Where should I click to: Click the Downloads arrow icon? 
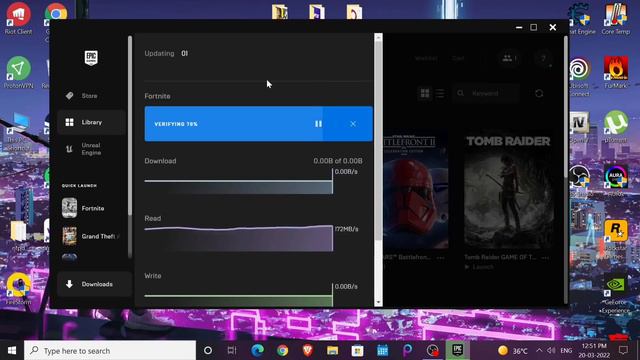click(69, 284)
